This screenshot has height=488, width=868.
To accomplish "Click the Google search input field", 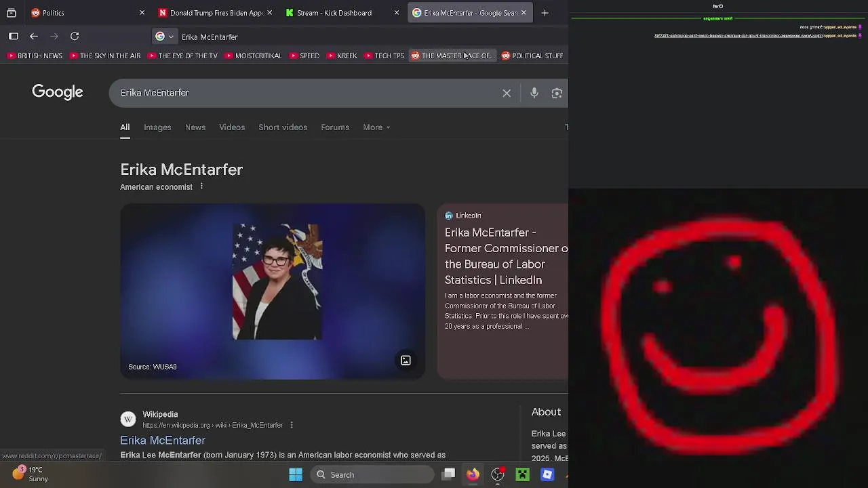I will point(305,93).
